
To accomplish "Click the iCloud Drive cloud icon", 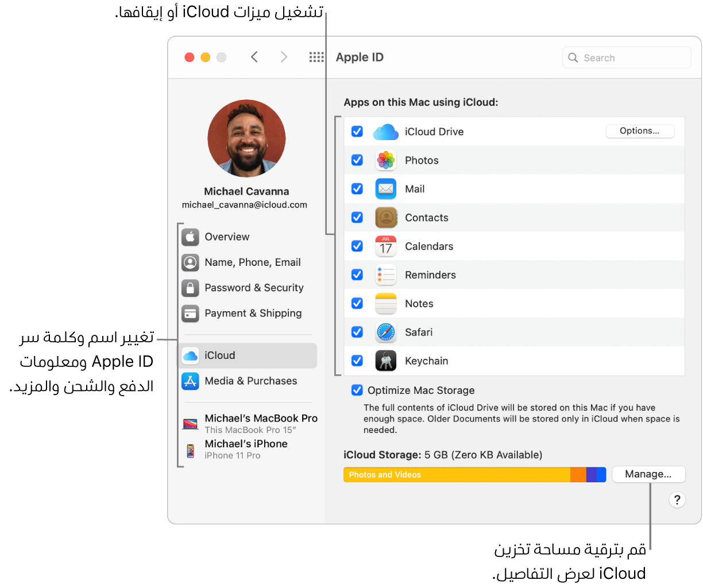I will (385, 132).
